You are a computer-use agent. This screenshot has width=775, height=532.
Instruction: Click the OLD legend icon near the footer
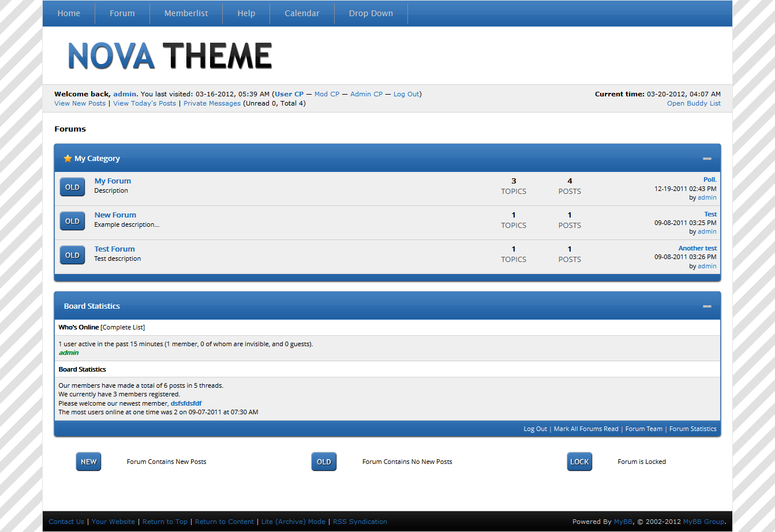pos(324,462)
